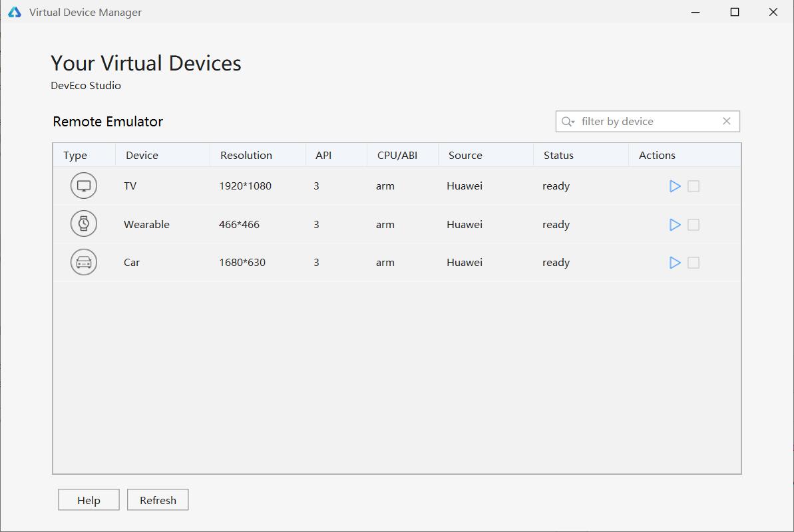Click the stop square in the Car row

(x=694, y=263)
